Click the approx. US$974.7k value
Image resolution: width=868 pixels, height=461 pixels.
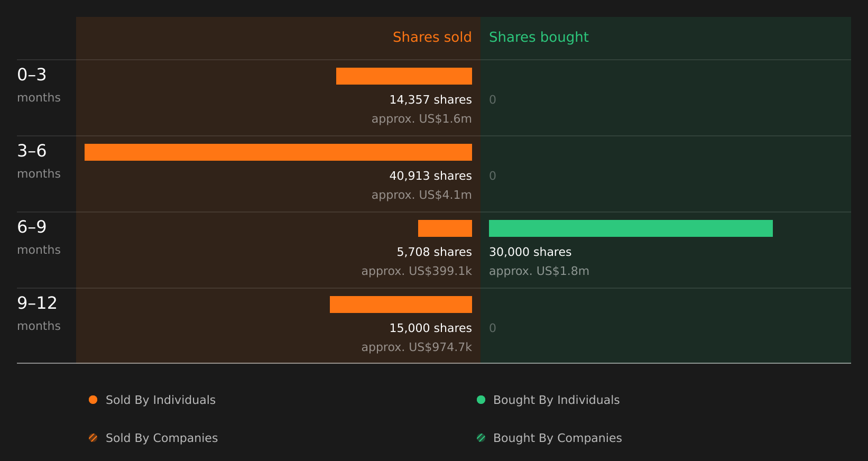[x=417, y=347]
